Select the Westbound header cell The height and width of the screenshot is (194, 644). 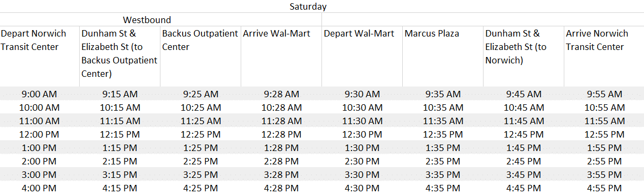(x=147, y=20)
